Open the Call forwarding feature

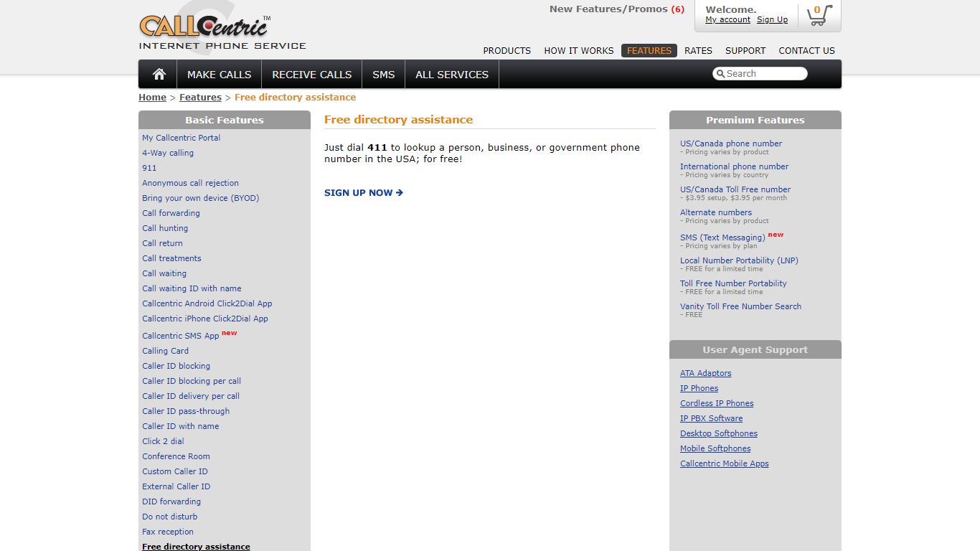coord(171,213)
